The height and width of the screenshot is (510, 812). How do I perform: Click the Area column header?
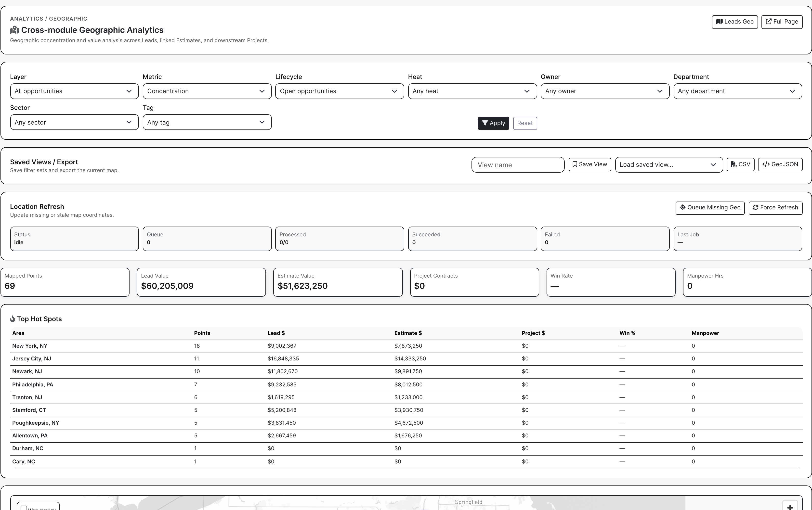pyautogui.click(x=18, y=333)
